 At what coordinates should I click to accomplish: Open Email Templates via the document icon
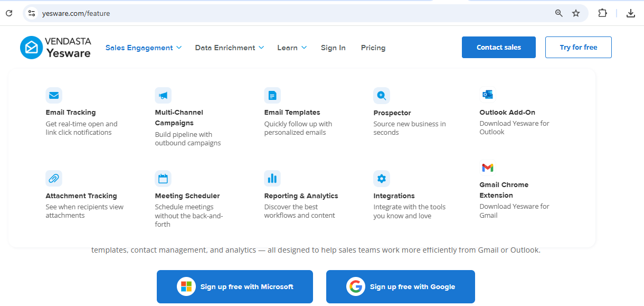coord(272,95)
